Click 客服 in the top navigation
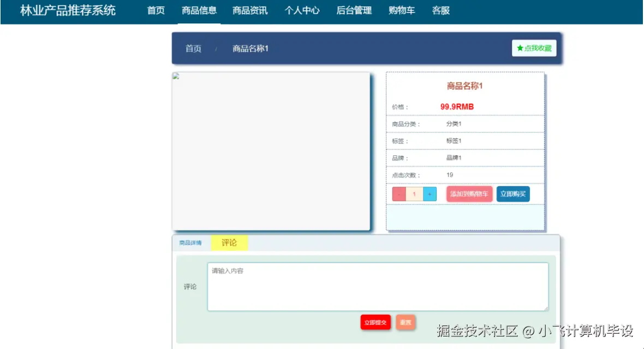Viewport: 644px width, 349px height. click(440, 11)
